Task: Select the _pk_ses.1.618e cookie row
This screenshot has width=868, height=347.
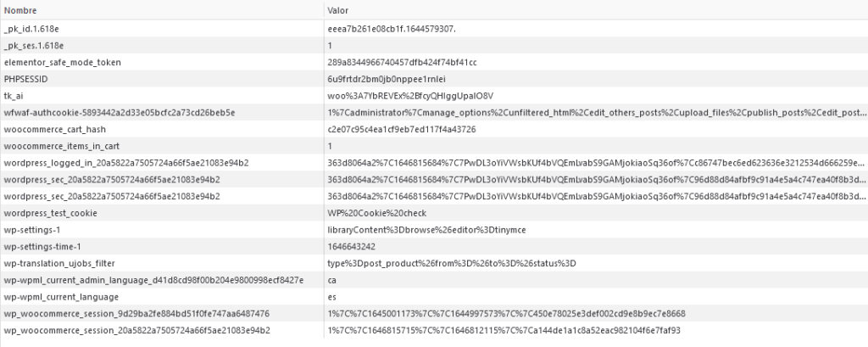Action: [x=434, y=46]
